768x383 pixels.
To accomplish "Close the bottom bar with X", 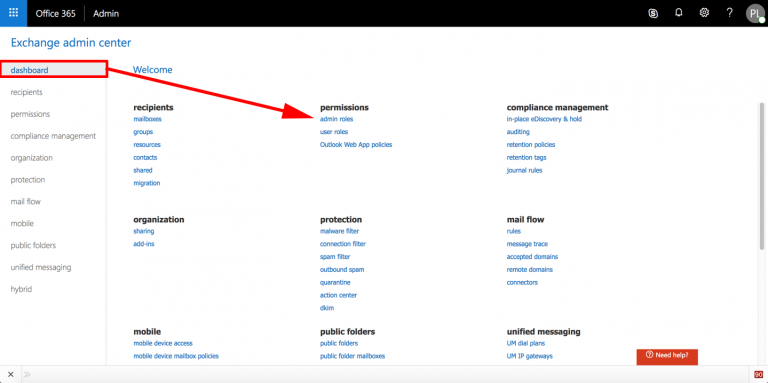I will (x=11, y=374).
